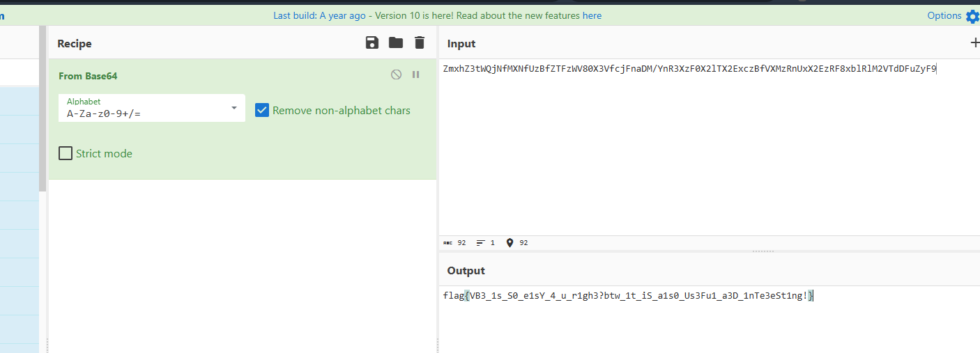
Task: Click the input selection position marker icon
Action: 510,243
